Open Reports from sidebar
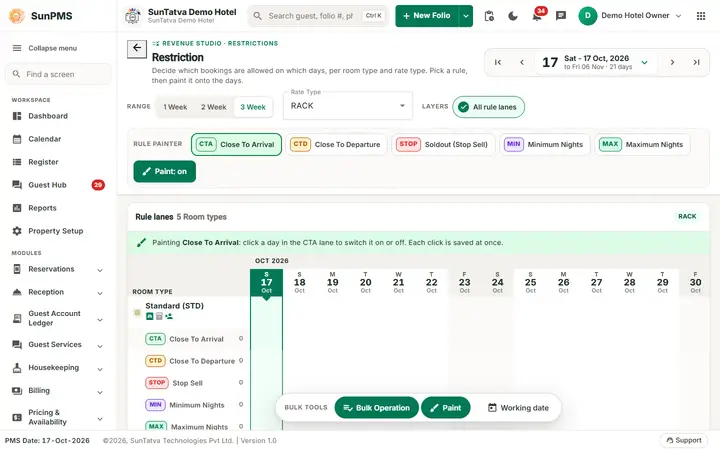This screenshot has height=450, width=720. coord(57,208)
